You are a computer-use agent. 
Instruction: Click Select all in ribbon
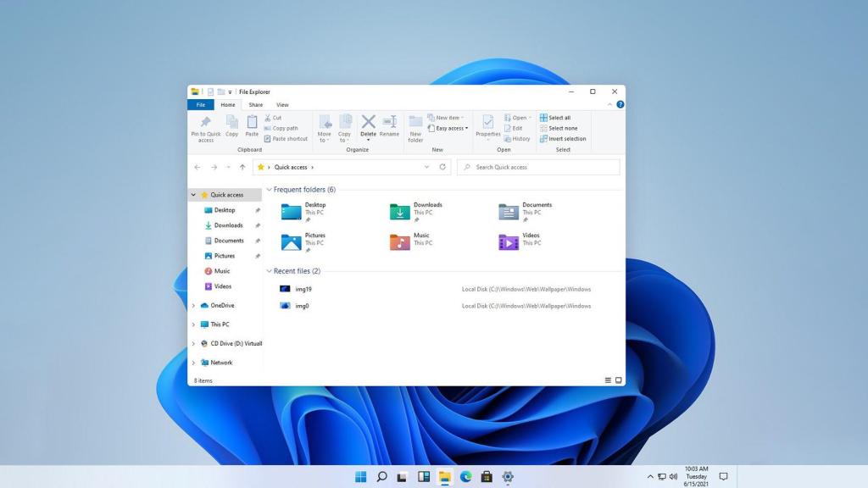click(x=555, y=118)
